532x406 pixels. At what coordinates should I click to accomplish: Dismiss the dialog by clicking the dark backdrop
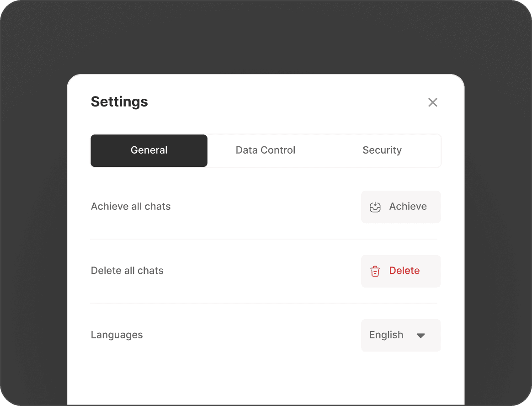point(266,37)
